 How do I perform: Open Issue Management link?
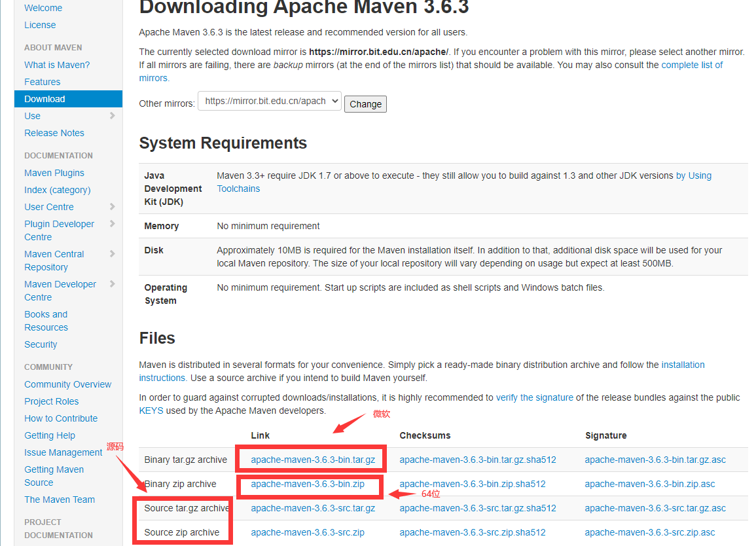point(63,452)
